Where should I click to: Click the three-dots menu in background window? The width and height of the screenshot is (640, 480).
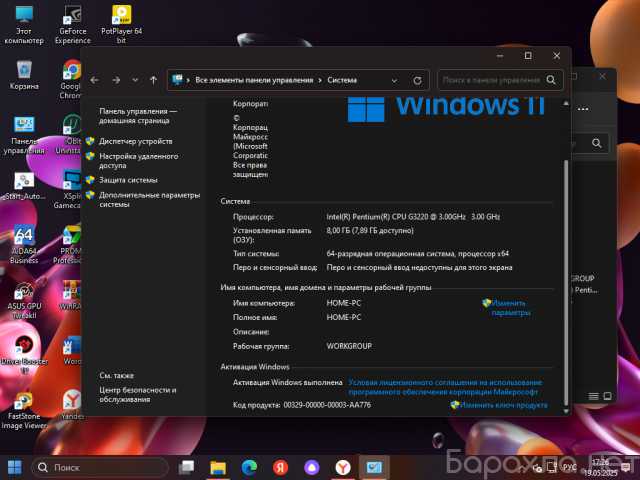tap(583, 109)
